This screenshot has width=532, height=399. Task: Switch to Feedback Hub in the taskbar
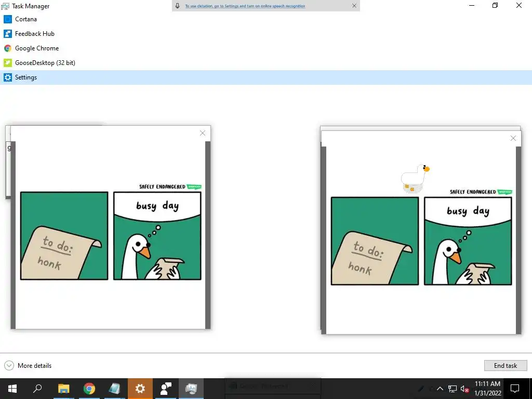coord(166,389)
